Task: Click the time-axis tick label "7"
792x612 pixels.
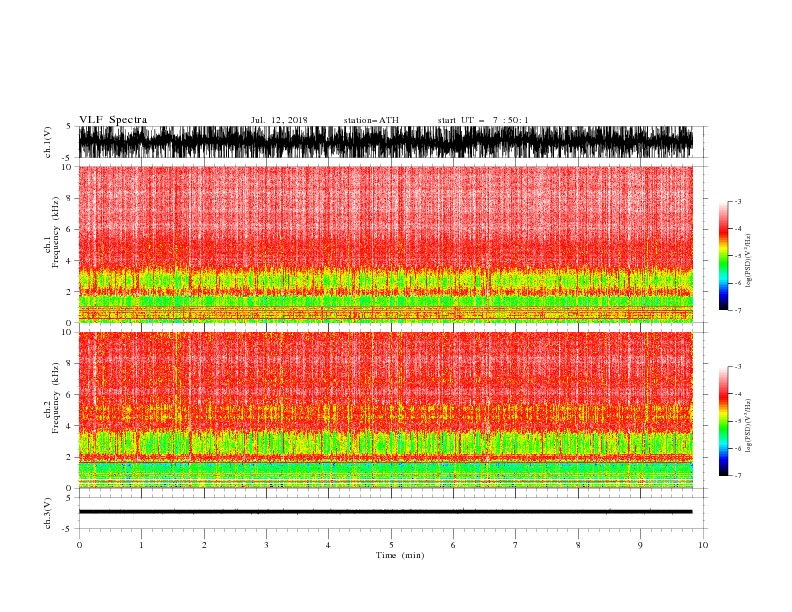Action: pos(516,545)
